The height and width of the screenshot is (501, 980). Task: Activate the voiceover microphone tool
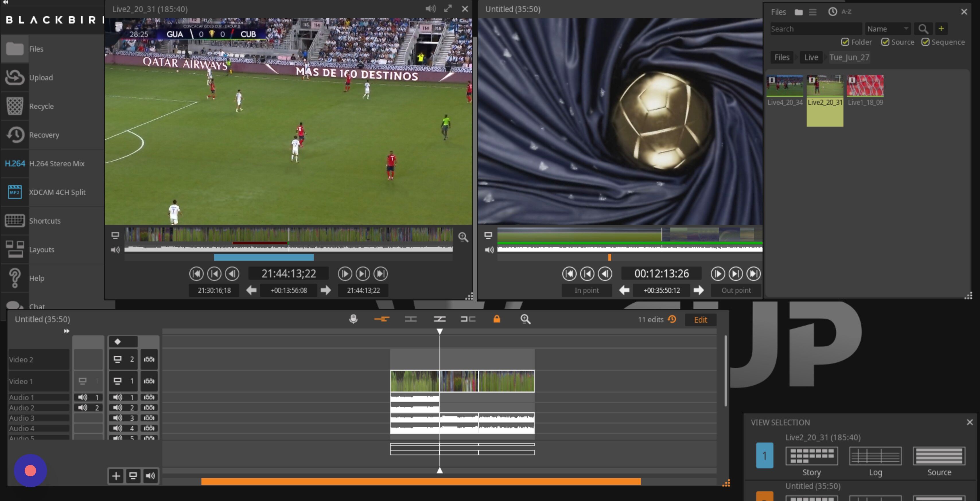coord(353,319)
